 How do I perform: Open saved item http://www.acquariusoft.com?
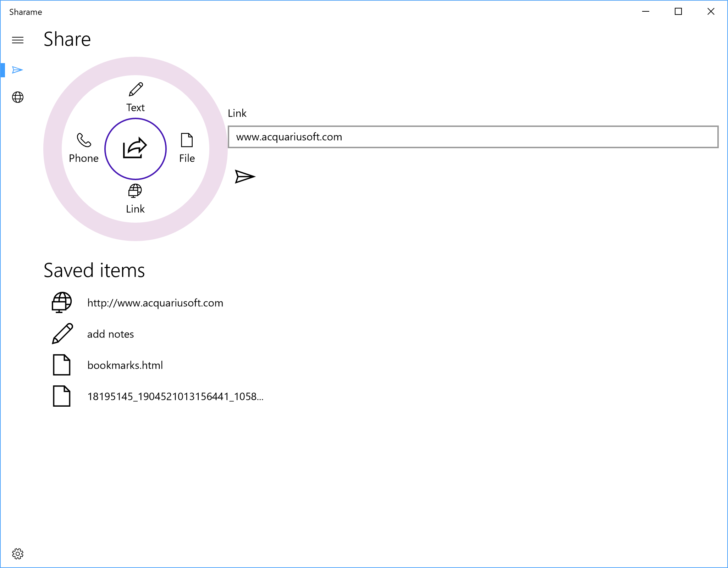click(x=155, y=303)
